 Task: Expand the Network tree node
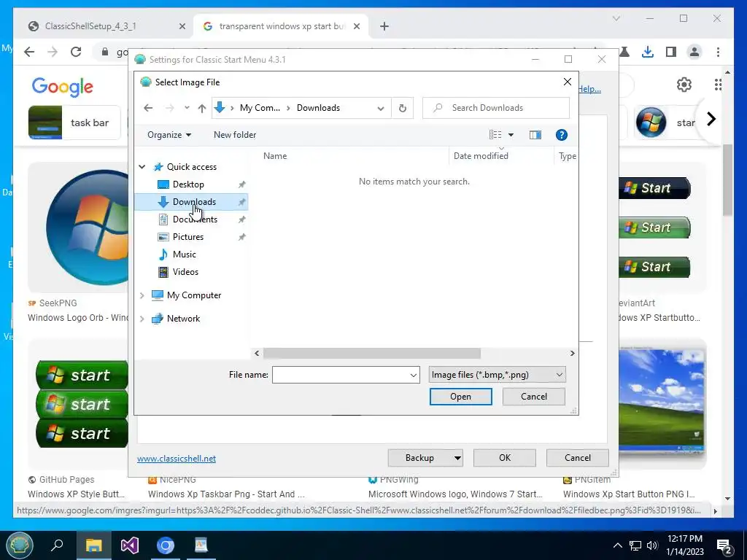[x=142, y=319]
